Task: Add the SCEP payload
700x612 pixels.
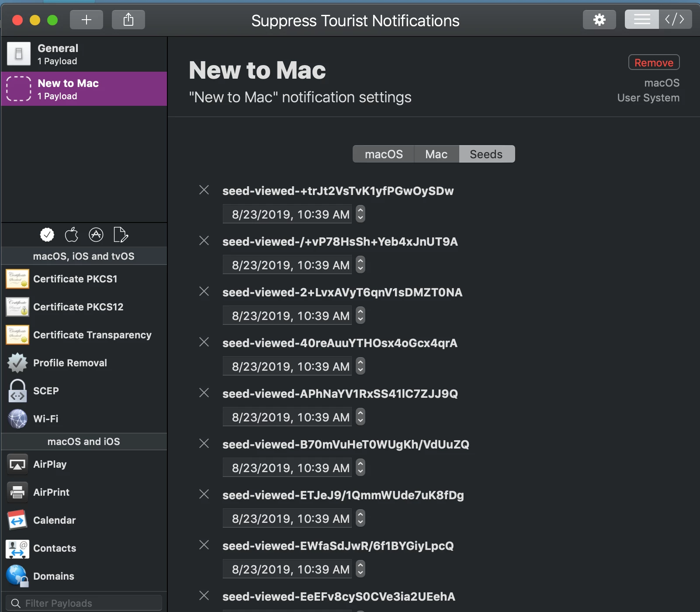Action: point(84,391)
